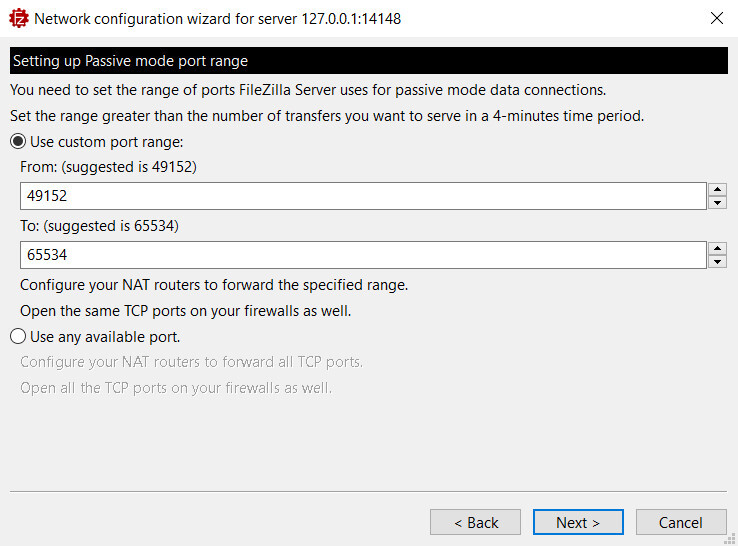Click the Open the same TCP ports text
The width and height of the screenshot is (738, 546).
[185, 311]
